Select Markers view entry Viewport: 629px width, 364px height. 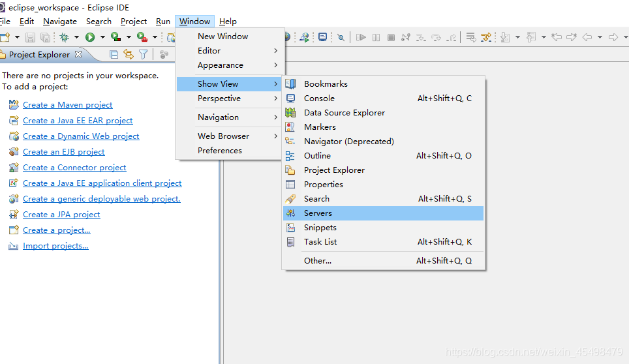383,127
